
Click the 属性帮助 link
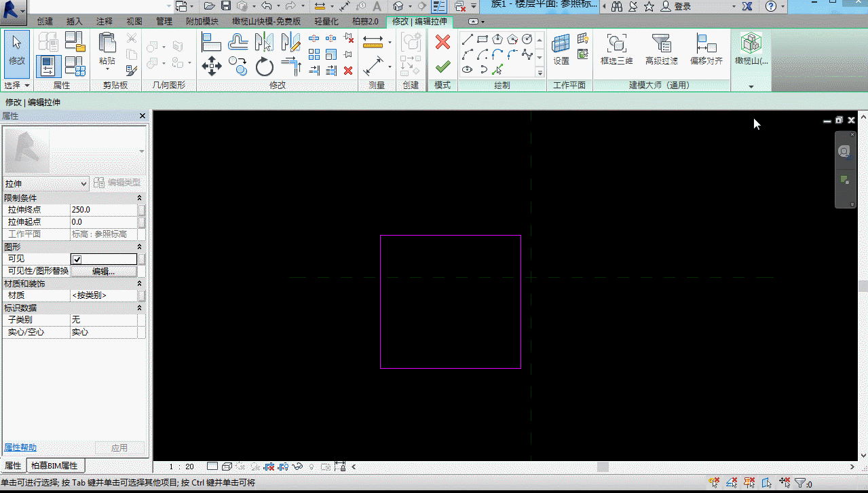click(20, 448)
